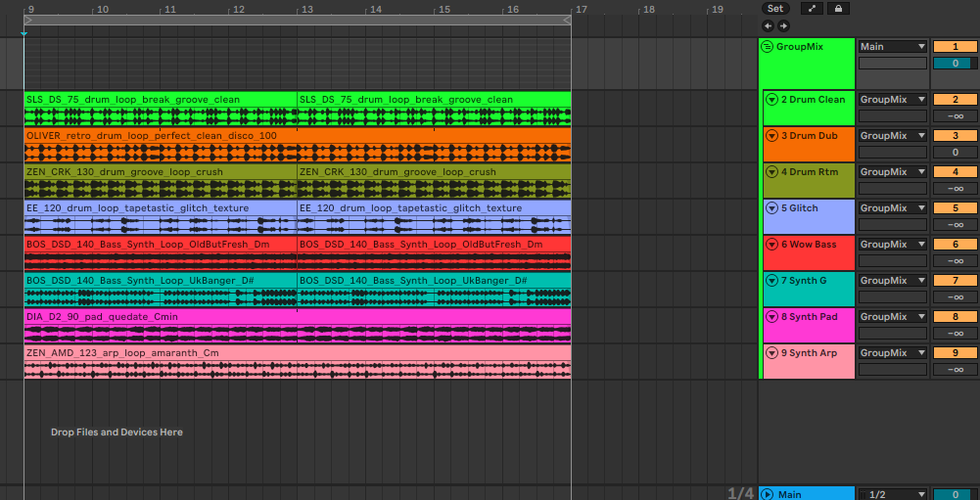Unfold the 9 Synth Arp track

[771, 353]
